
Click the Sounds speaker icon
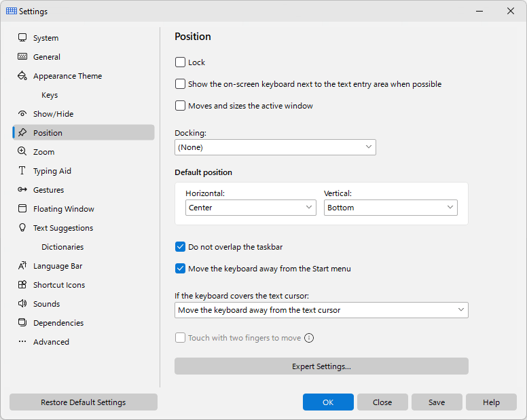click(x=22, y=303)
